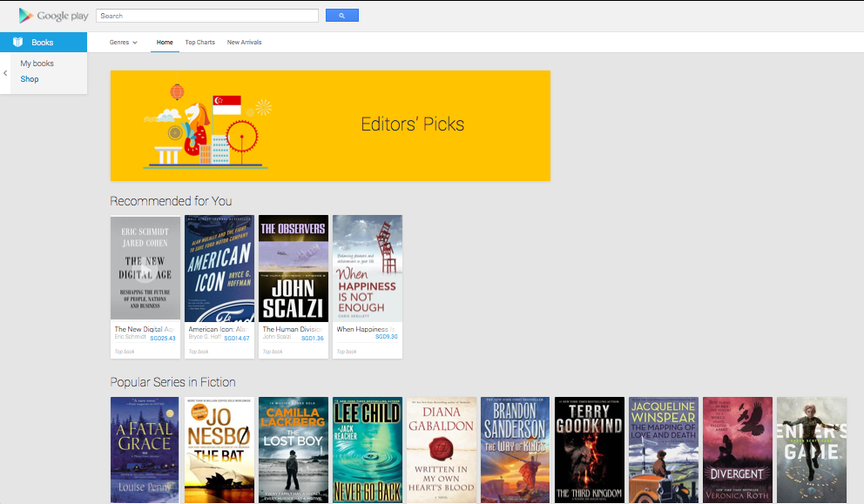Open When Happiness Is Not Enough cover
Screen dimensions: 864x504
pos(368,268)
